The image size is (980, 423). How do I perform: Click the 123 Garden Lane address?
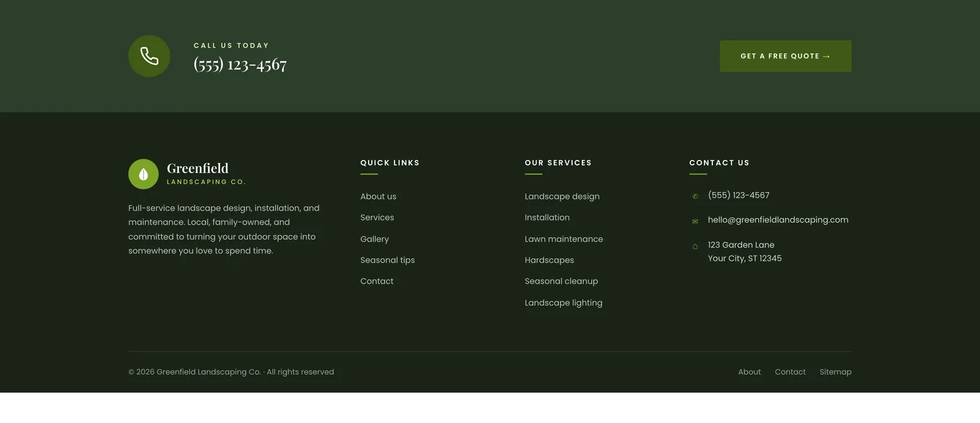pyautogui.click(x=745, y=251)
